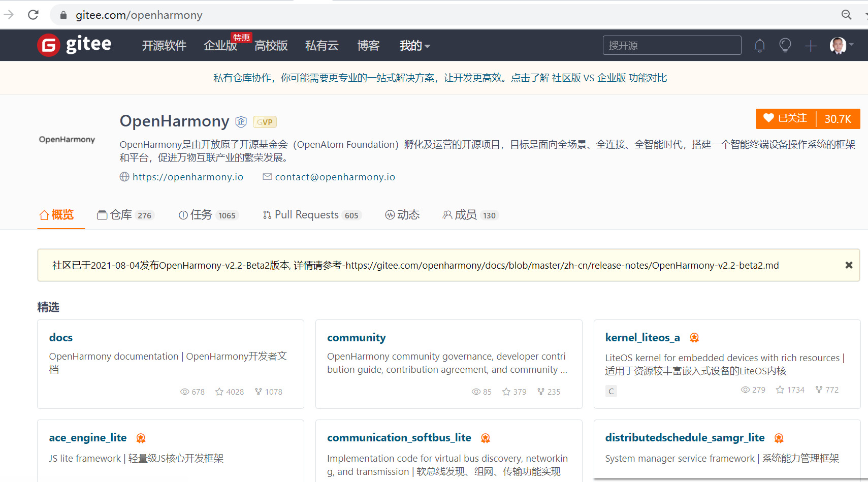Click the v2.2-Beta2 release notes announcement text
The image size is (868, 482).
point(415,265)
